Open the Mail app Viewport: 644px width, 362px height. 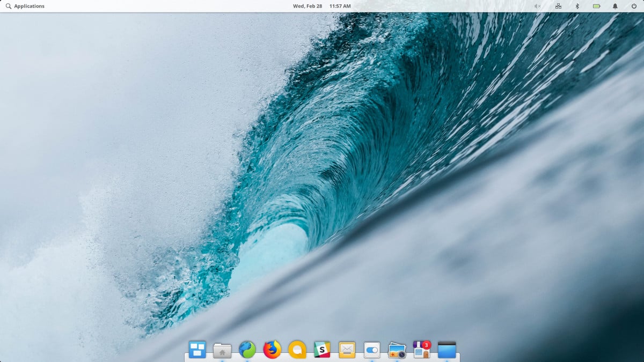click(x=348, y=350)
